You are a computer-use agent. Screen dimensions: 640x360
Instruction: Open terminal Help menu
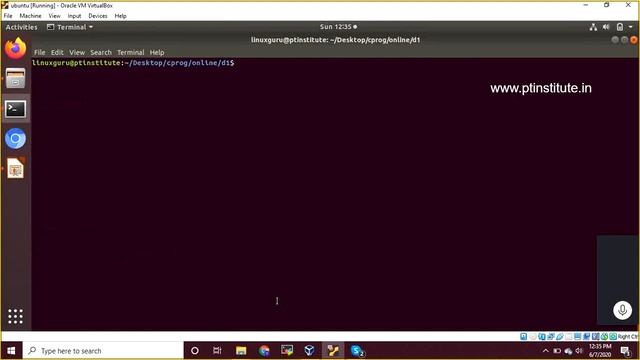click(x=157, y=52)
